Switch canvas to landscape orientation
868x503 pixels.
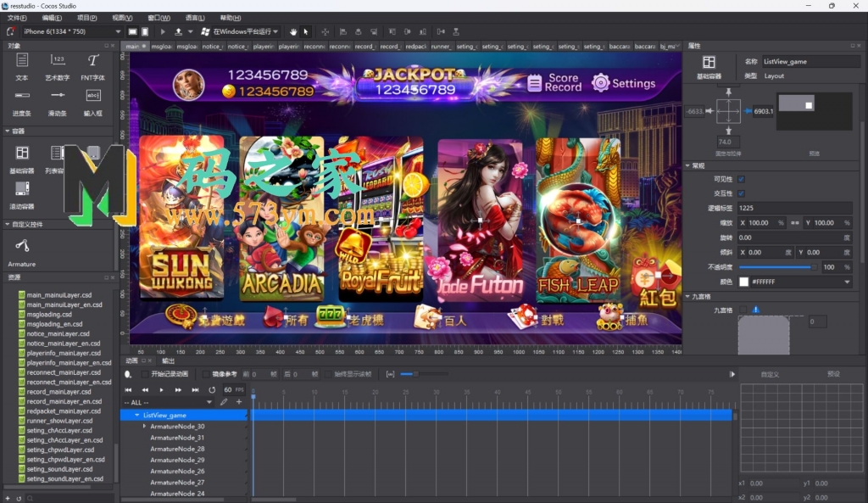[132, 31]
